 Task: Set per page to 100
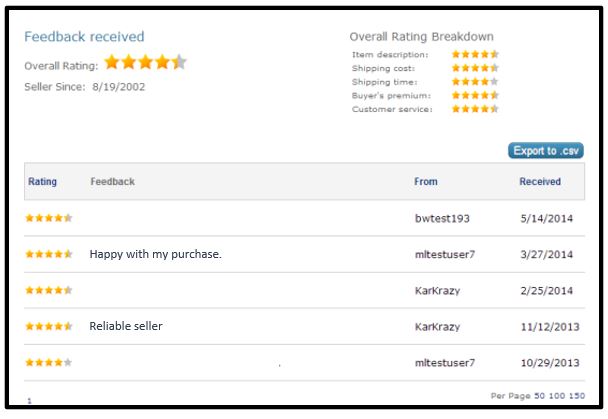click(557, 397)
